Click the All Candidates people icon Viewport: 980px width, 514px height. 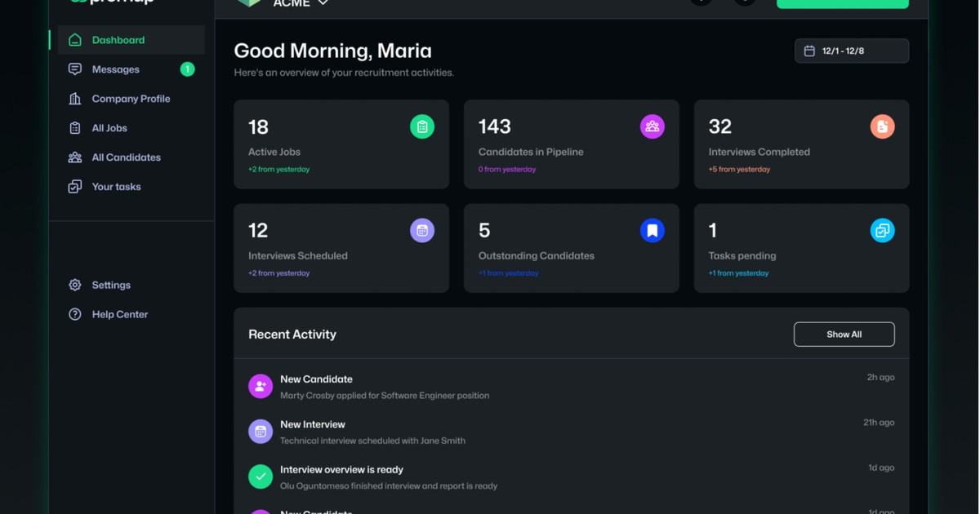click(x=75, y=157)
